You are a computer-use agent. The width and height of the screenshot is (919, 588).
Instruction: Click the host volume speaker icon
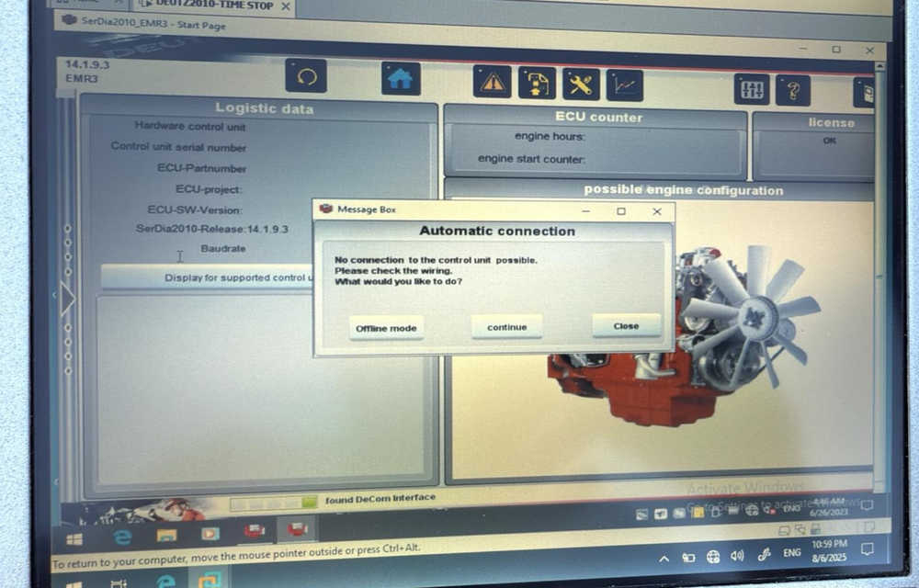click(737, 555)
